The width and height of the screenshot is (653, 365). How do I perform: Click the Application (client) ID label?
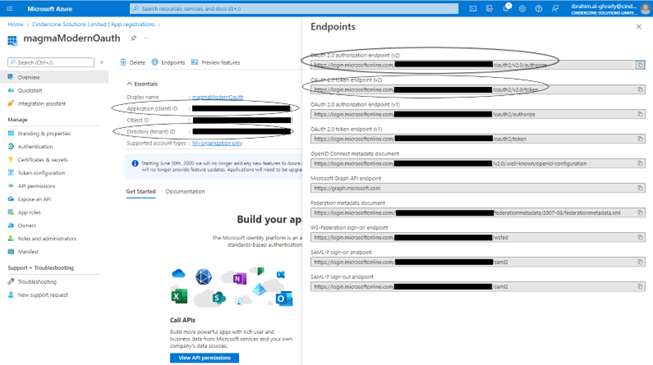click(152, 108)
